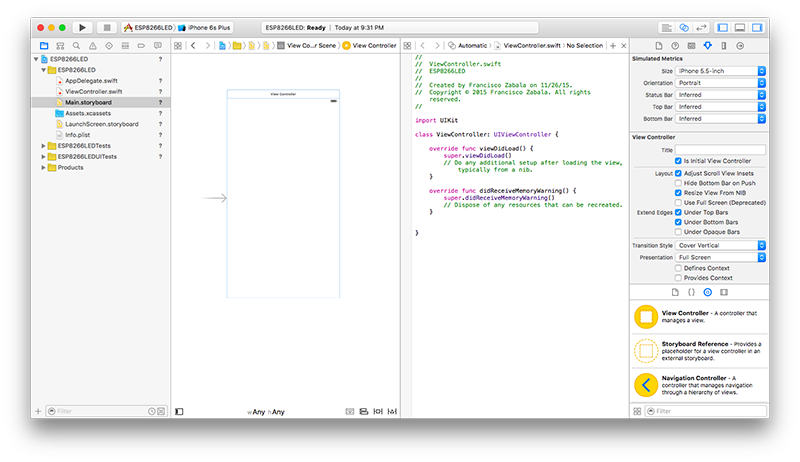Screen dimensions: 800x462
Task: Open AppDelegate.swift from file list
Action: 92,80
